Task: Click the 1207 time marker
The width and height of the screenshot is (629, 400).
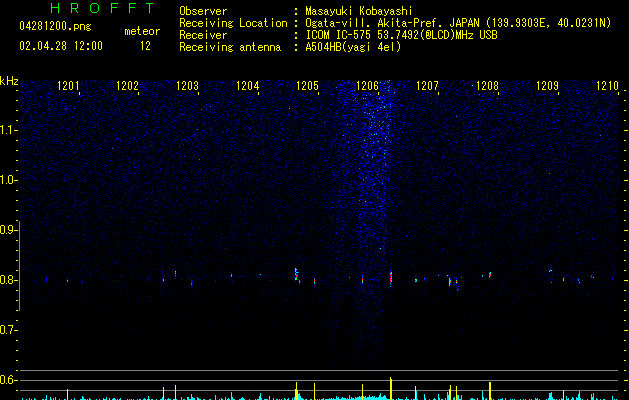Action: click(x=427, y=86)
